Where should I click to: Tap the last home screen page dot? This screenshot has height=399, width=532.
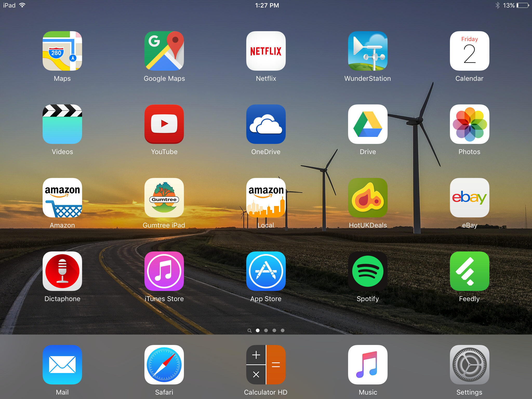[283, 330]
